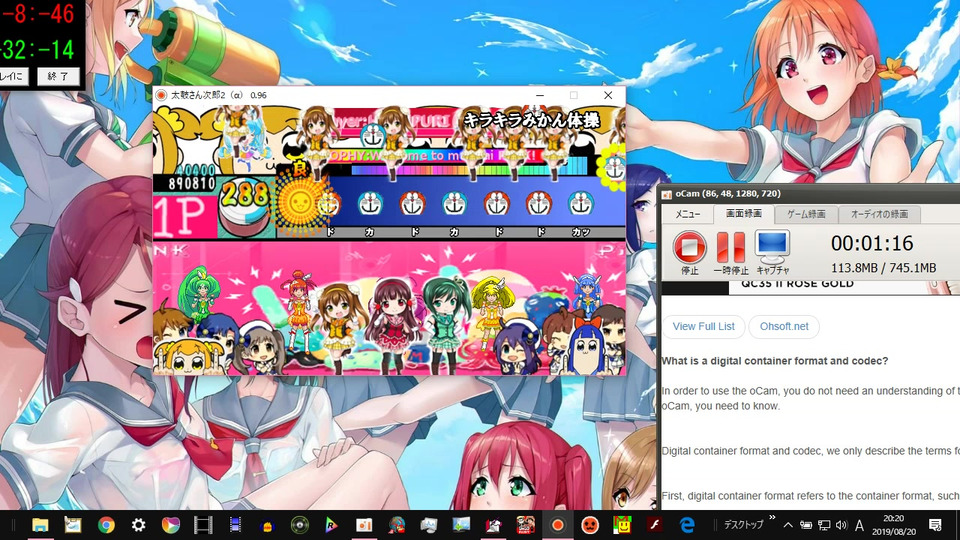This screenshot has height=540, width=960.
Task: Take a screenshot with the キャプチャ monitor icon
Action: click(x=772, y=252)
